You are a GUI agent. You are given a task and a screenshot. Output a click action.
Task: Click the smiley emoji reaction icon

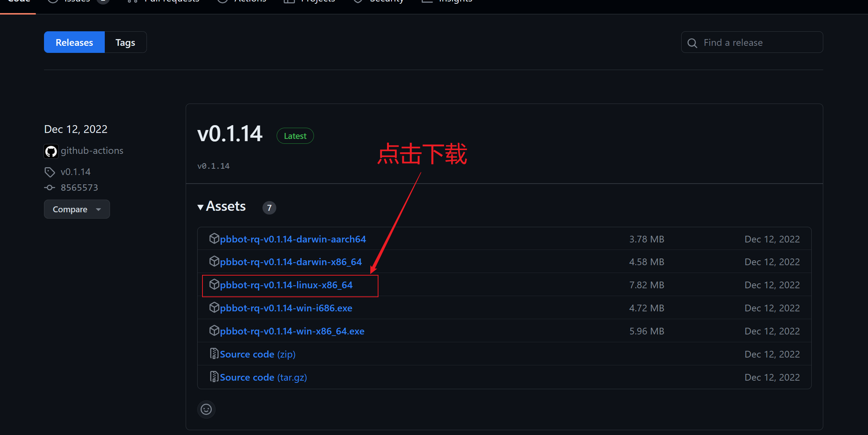click(206, 409)
